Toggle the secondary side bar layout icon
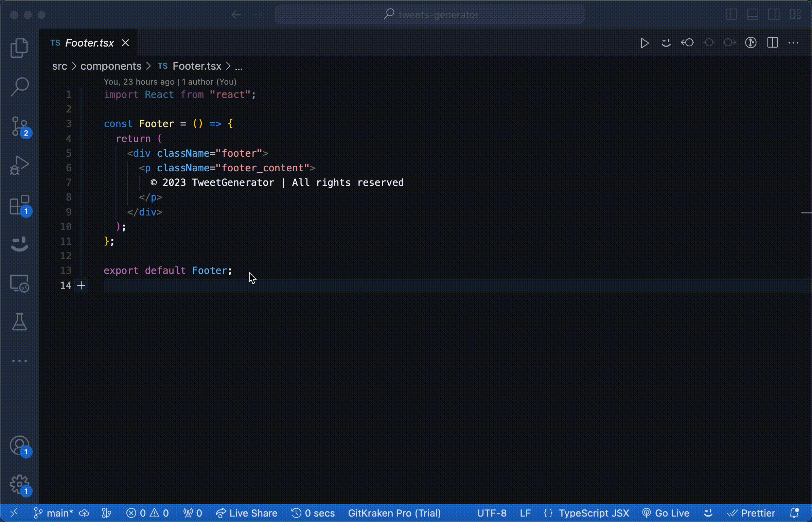The width and height of the screenshot is (812, 522). pos(774,15)
